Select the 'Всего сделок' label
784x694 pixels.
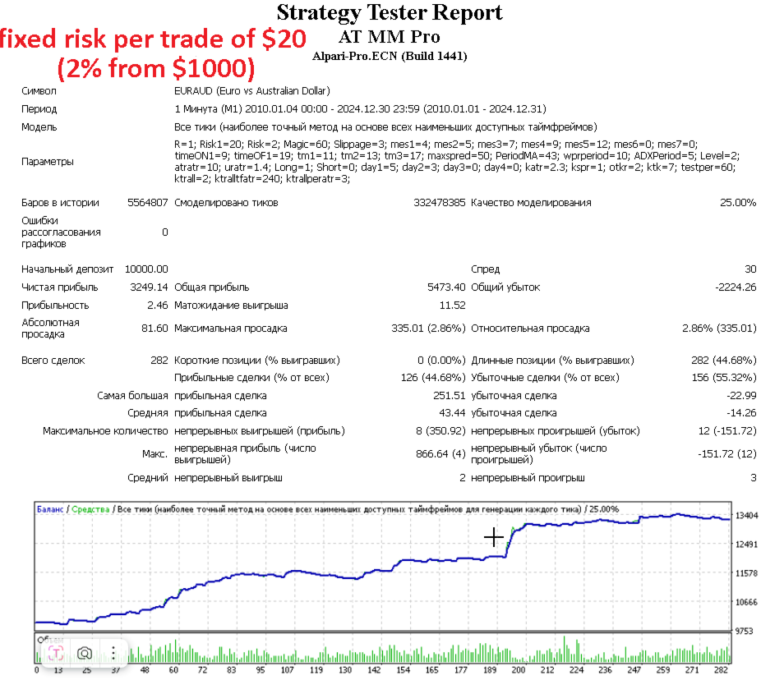53,361
